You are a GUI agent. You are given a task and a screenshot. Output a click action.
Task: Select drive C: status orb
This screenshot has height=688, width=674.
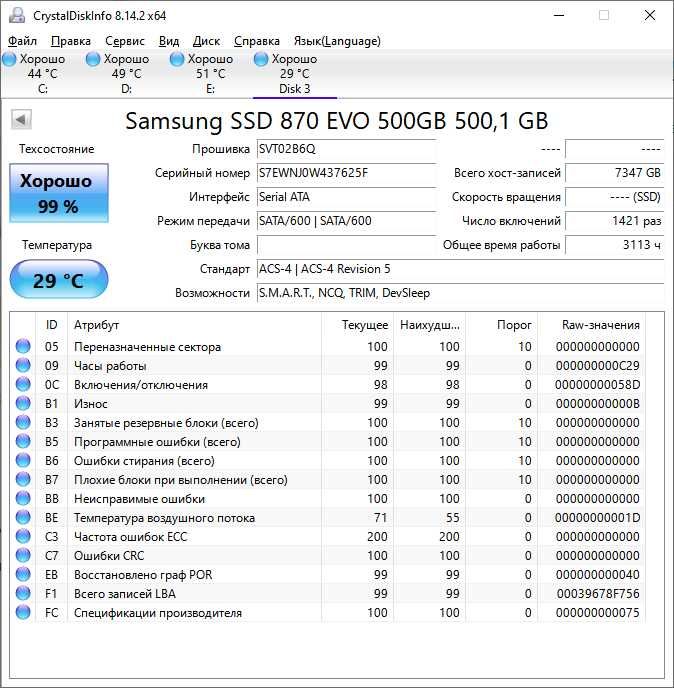coord(9,59)
